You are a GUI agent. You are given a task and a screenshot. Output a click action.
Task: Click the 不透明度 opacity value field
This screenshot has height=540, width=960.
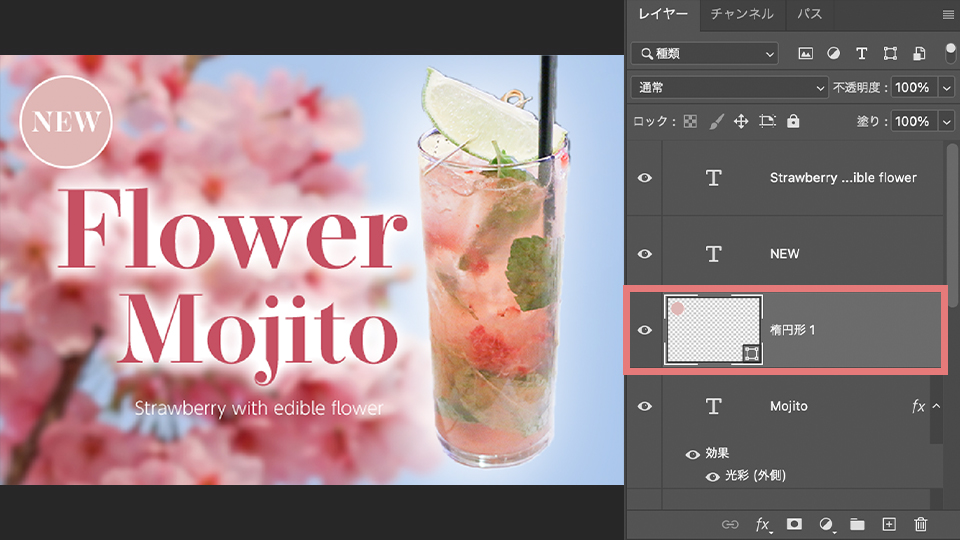pos(915,88)
